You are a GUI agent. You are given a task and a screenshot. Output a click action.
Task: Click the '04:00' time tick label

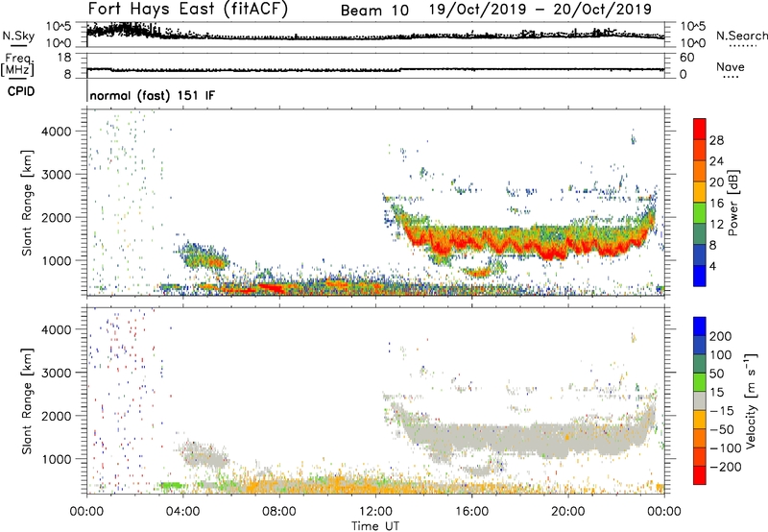[183, 512]
